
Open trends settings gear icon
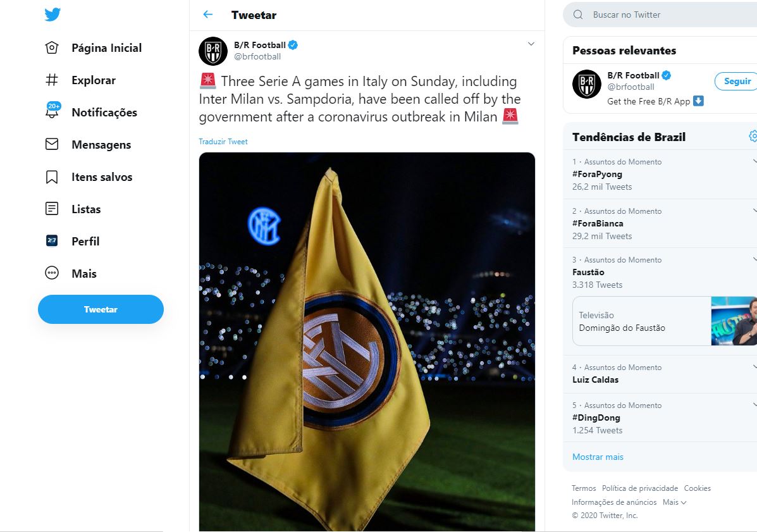[753, 136]
